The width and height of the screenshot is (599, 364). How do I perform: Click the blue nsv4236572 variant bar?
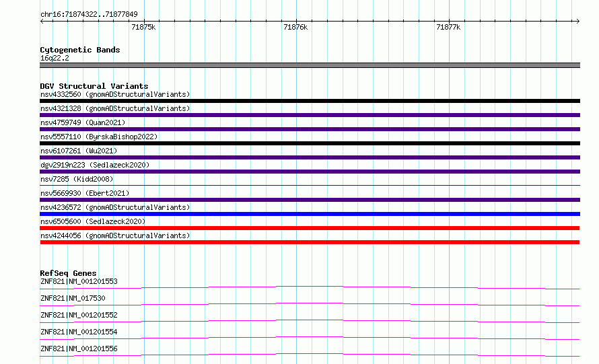point(310,214)
